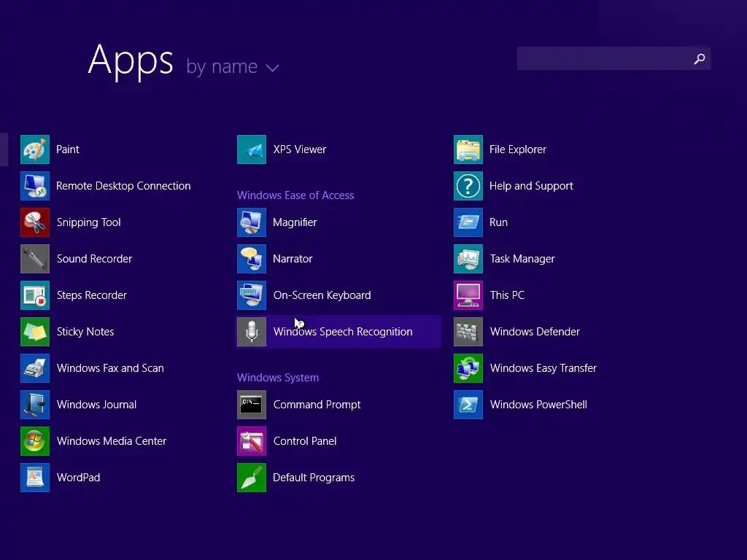This screenshot has width=747, height=560.
Task: Open This PC monitor icon
Action: coord(468,295)
